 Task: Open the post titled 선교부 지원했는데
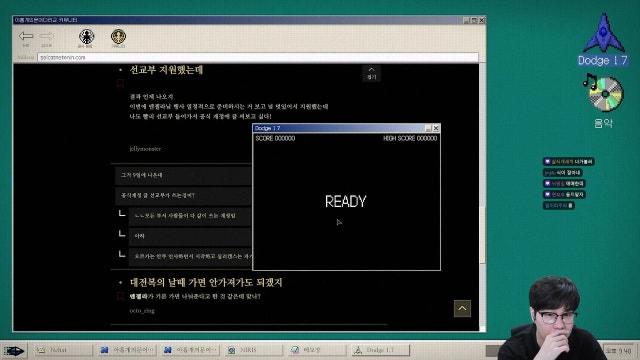(x=166, y=70)
